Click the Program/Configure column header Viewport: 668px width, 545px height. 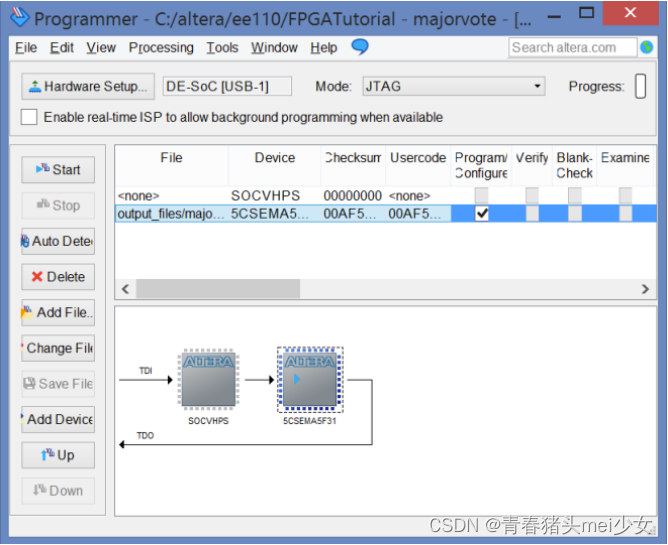481,165
